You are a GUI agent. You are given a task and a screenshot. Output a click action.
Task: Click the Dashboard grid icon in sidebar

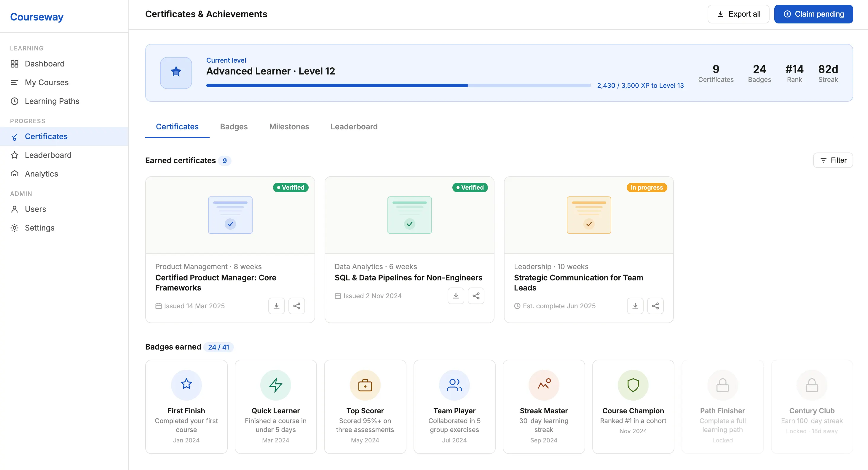pyautogui.click(x=15, y=64)
